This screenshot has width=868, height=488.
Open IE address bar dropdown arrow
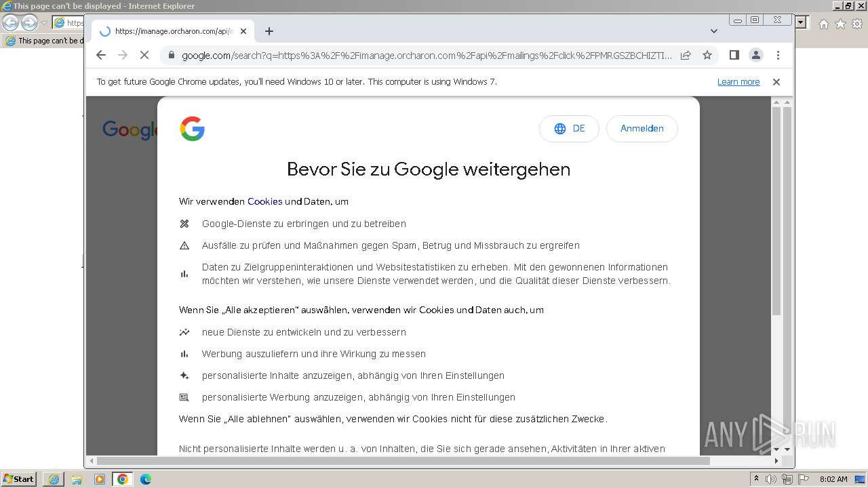(x=802, y=22)
